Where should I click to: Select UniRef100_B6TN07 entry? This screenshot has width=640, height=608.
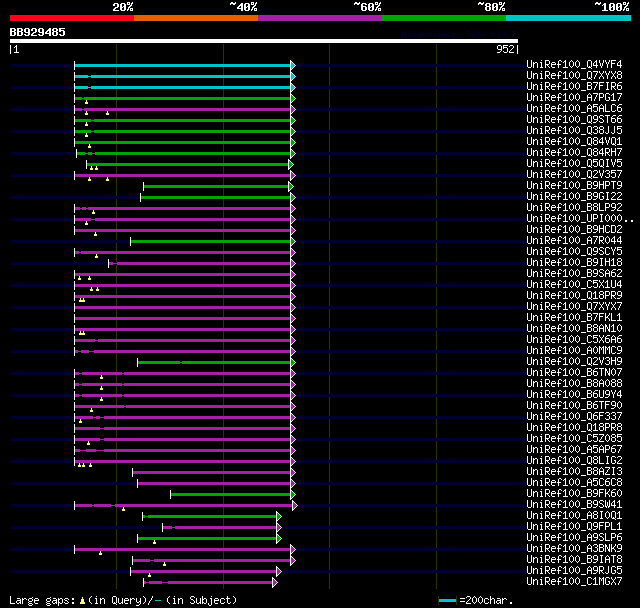[x=574, y=373]
